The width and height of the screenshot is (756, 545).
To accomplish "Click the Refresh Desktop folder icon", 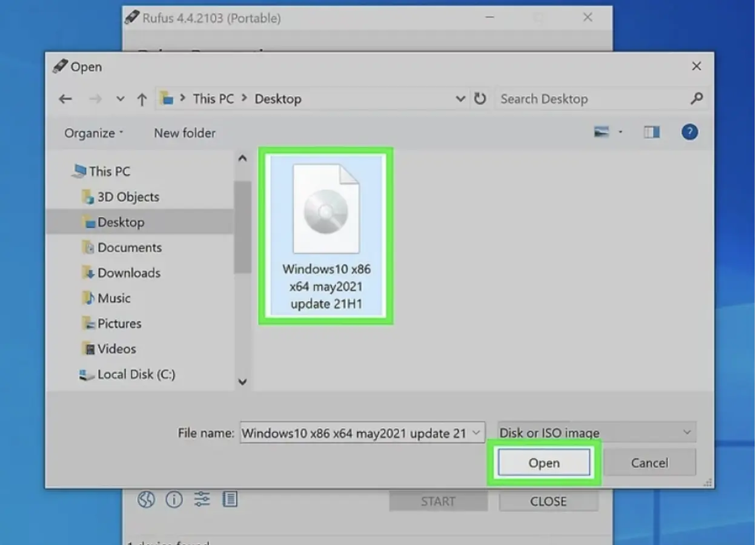I will (480, 99).
